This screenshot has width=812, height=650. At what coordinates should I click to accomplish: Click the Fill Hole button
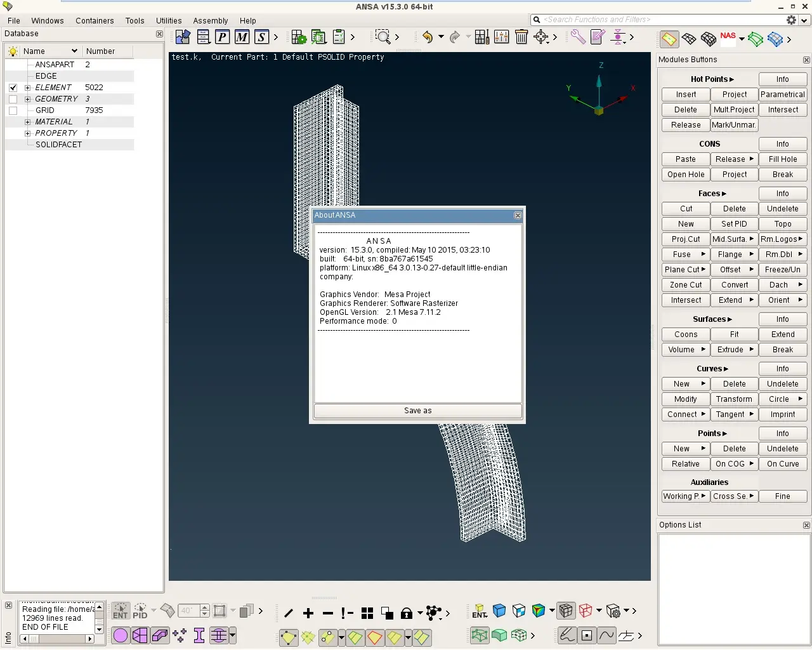coord(783,159)
